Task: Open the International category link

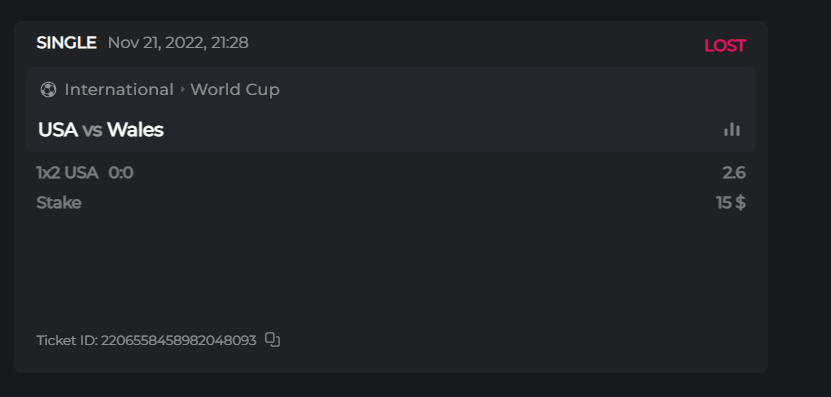Action: point(119,90)
